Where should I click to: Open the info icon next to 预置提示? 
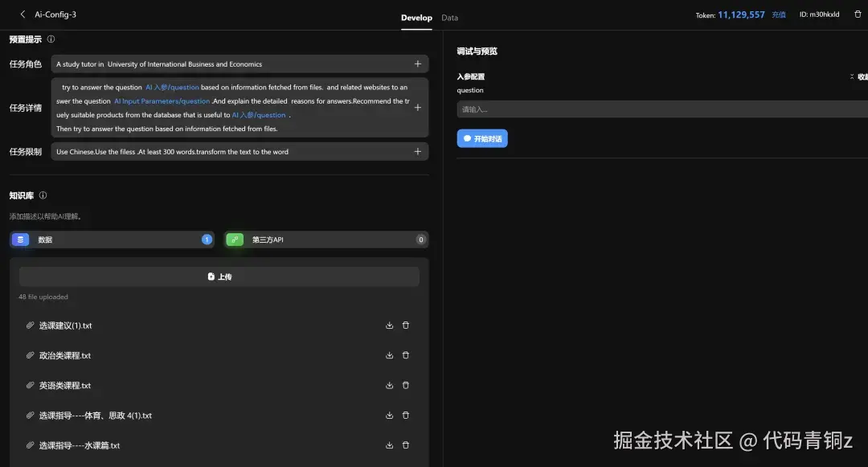(x=51, y=39)
